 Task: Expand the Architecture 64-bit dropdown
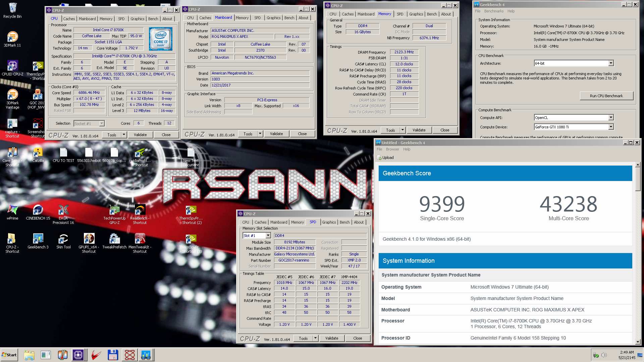611,63
